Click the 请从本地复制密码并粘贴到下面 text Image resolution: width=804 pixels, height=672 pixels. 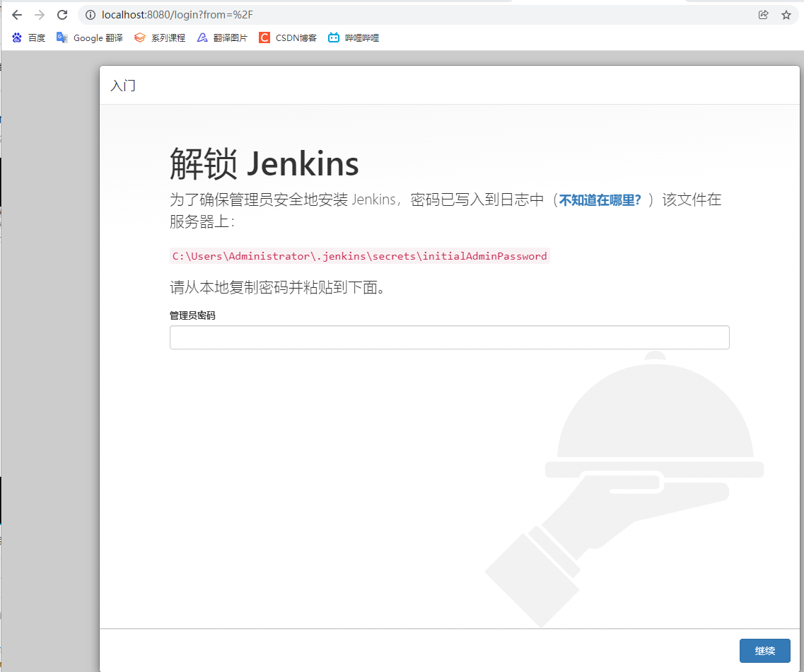[277, 287]
